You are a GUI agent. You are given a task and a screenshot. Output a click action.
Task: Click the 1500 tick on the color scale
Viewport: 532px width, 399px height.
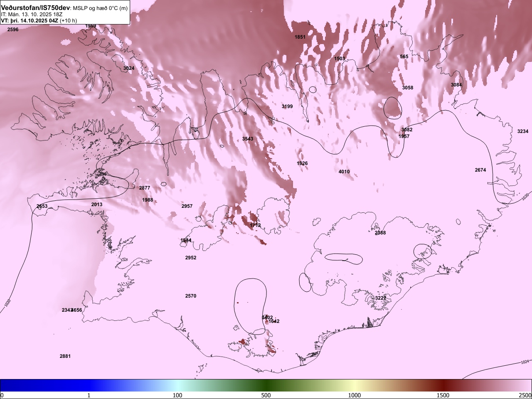pos(443,395)
